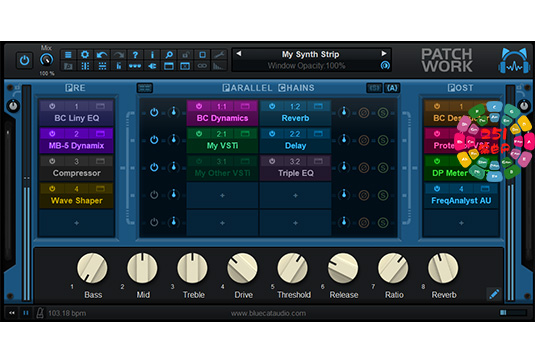
Task: Click the pencil edit icon near Reverb knob
Action: [494, 294]
